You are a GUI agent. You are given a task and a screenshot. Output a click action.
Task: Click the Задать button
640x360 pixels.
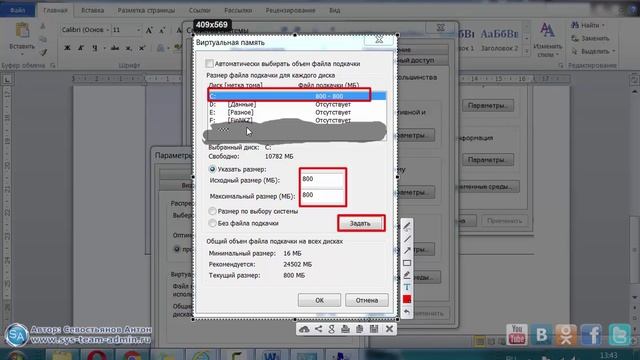(360, 223)
